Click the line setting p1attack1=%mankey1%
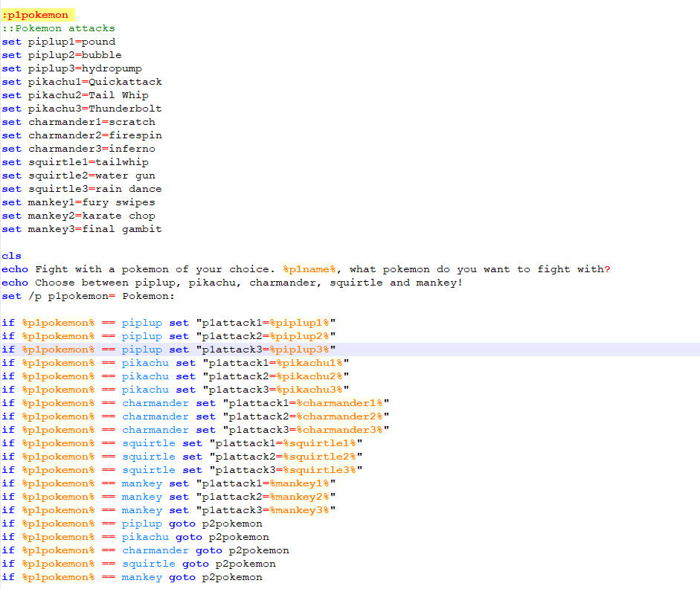The height and width of the screenshot is (589, 700). (x=169, y=483)
